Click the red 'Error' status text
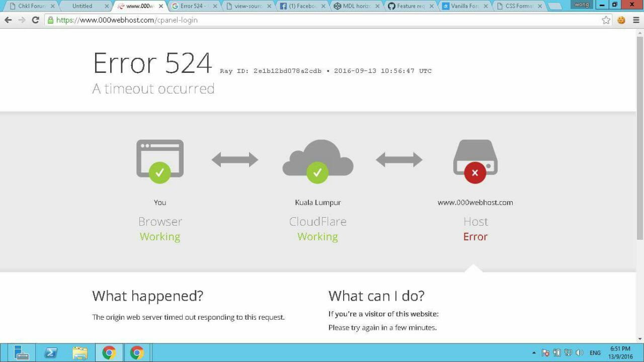 click(x=475, y=236)
